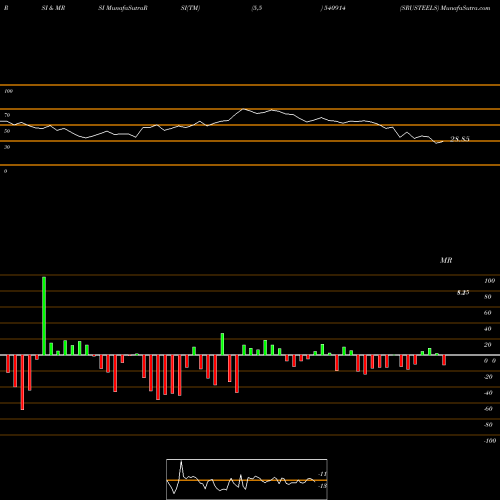Click the MR value '8.25'

coord(463,292)
